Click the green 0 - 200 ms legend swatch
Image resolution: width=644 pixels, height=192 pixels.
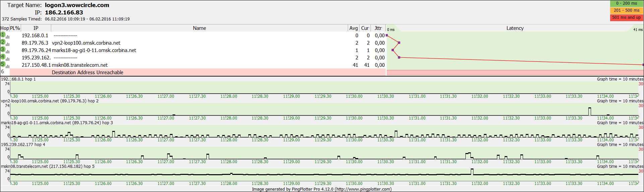pos(627,3)
